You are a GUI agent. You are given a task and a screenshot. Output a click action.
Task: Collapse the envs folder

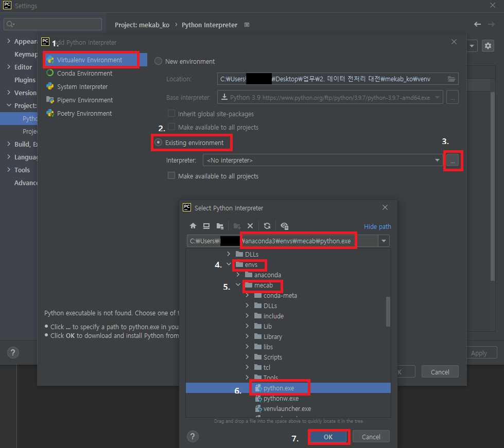click(x=229, y=264)
